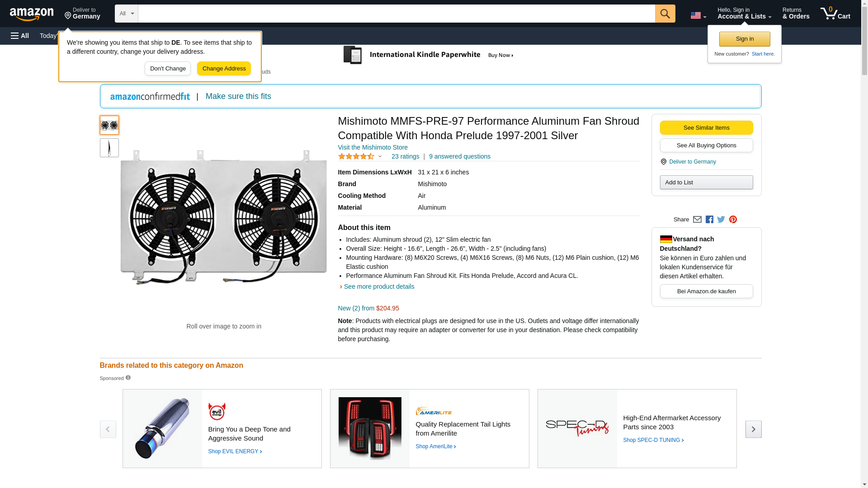
Task: Select the second product thumbnail image
Action: 109,148
